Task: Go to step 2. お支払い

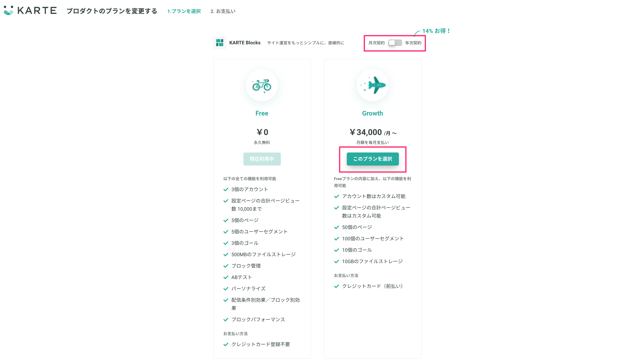Action: pyautogui.click(x=223, y=11)
